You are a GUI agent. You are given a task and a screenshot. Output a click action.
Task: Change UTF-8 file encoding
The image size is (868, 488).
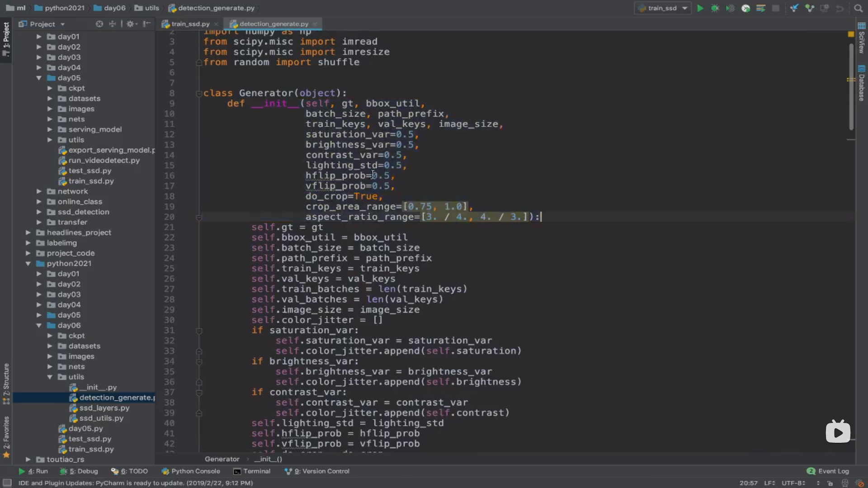click(793, 483)
